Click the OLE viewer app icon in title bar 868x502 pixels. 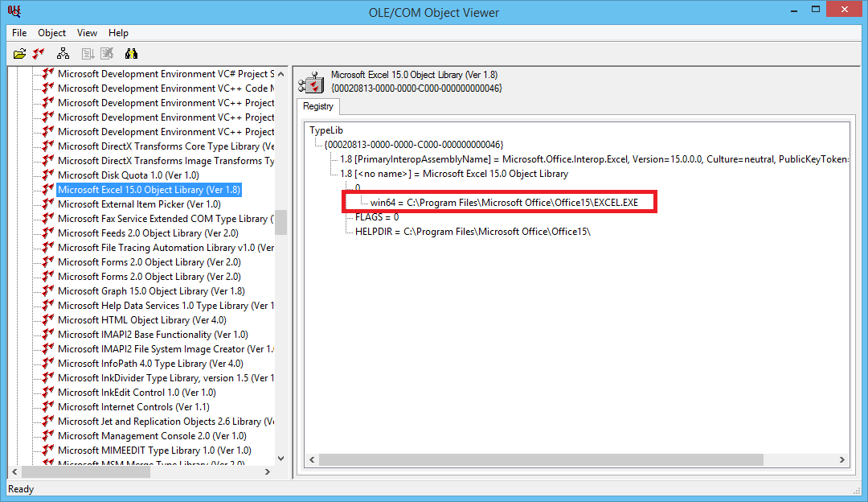14,11
